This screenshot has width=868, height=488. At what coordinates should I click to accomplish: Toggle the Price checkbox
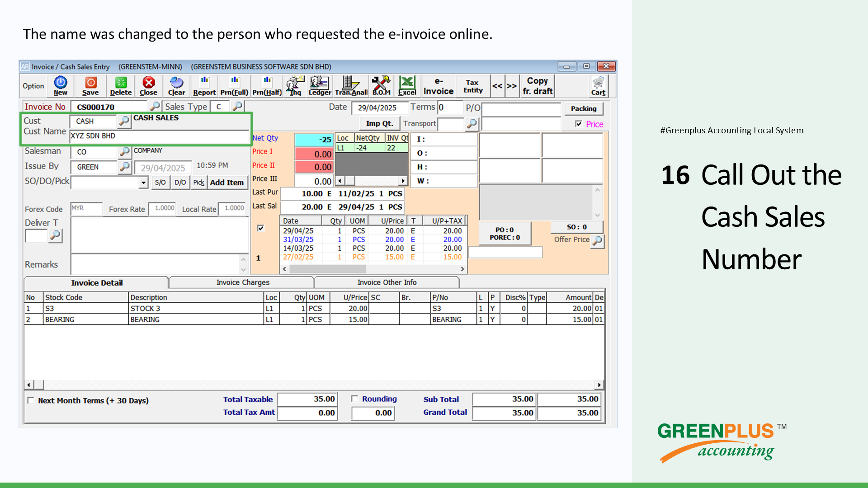[578, 124]
